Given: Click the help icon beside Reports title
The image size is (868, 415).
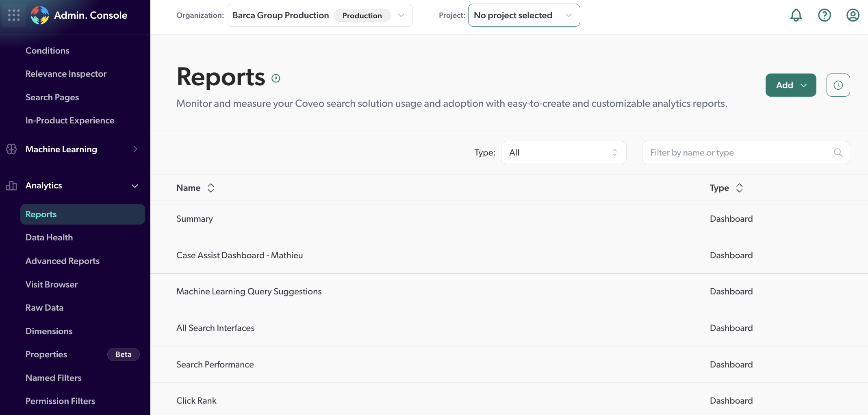Looking at the screenshot, I should point(276,78).
